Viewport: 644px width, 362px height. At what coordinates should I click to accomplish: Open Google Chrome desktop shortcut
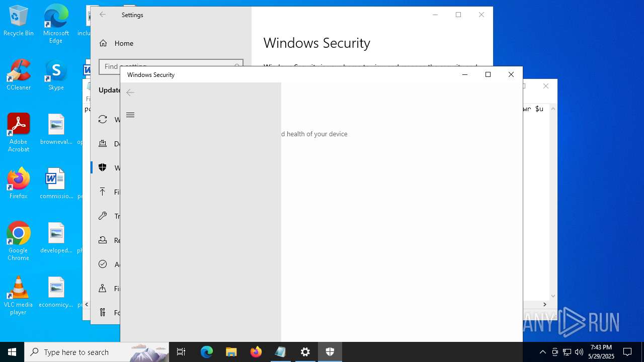19,241
